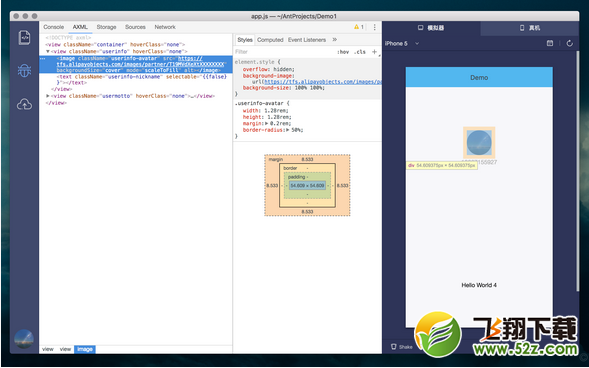Shake the simulator with the Shake button
Screen dimensions: 589x368
coord(402,347)
